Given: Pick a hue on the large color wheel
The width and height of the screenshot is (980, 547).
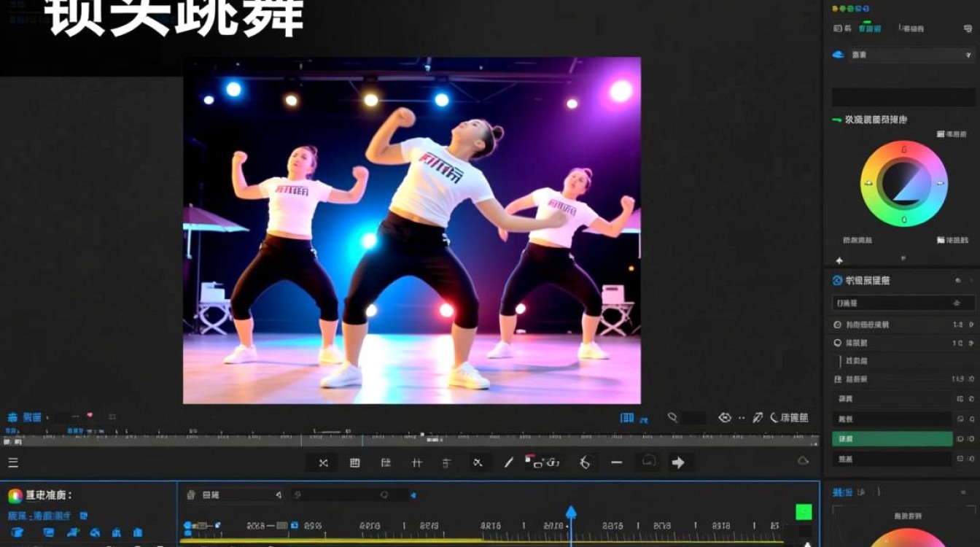Looking at the screenshot, I should pyautogui.click(x=904, y=184).
